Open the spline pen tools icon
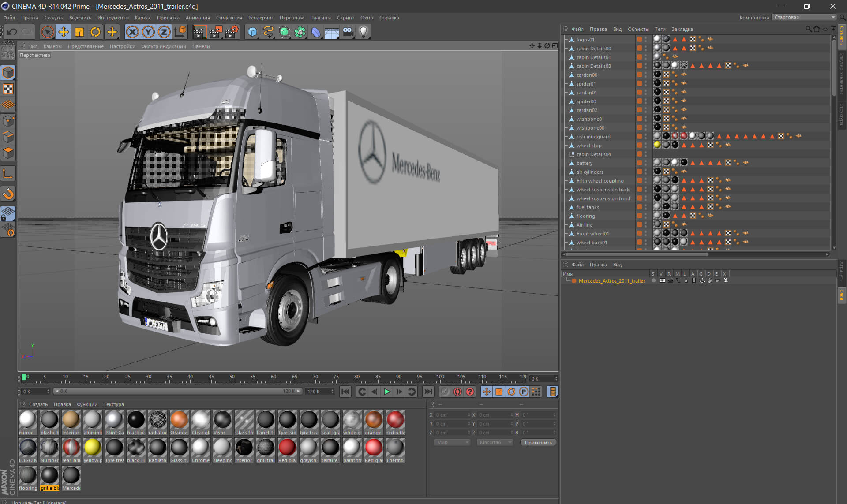This screenshot has width=847, height=504. tap(268, 32)
